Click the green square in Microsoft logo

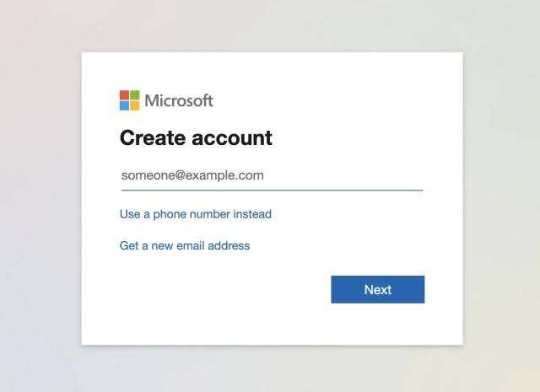pyautogui.click(x=135, y=95)
